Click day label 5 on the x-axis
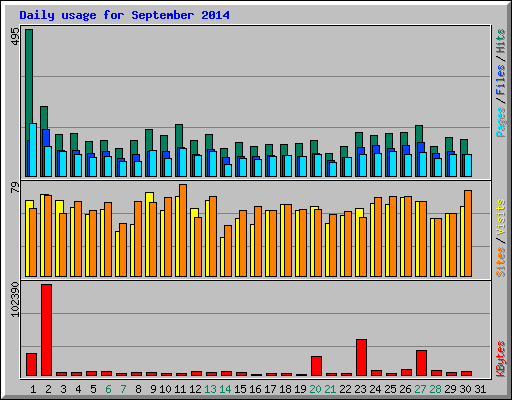 [x=93, y=389]
